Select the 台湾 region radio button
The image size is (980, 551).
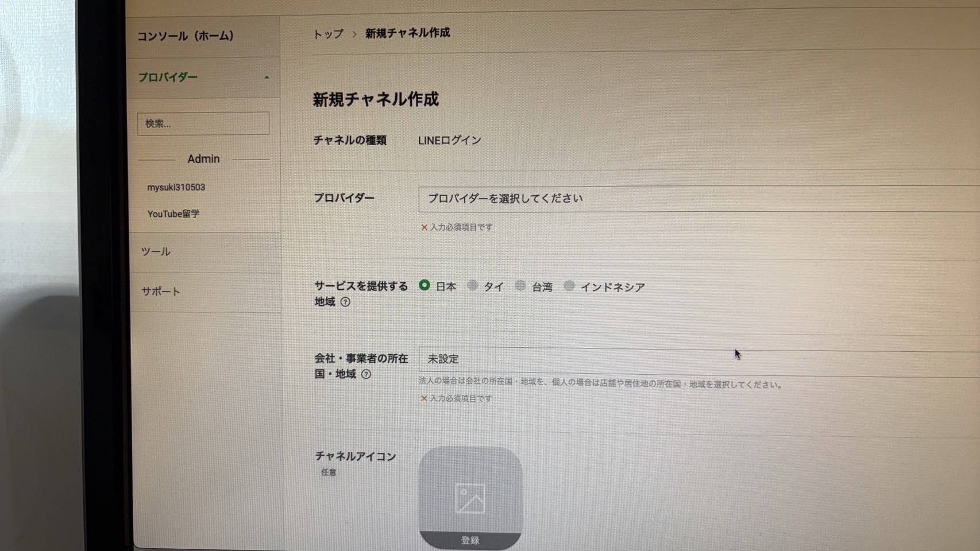pos(520,285)
